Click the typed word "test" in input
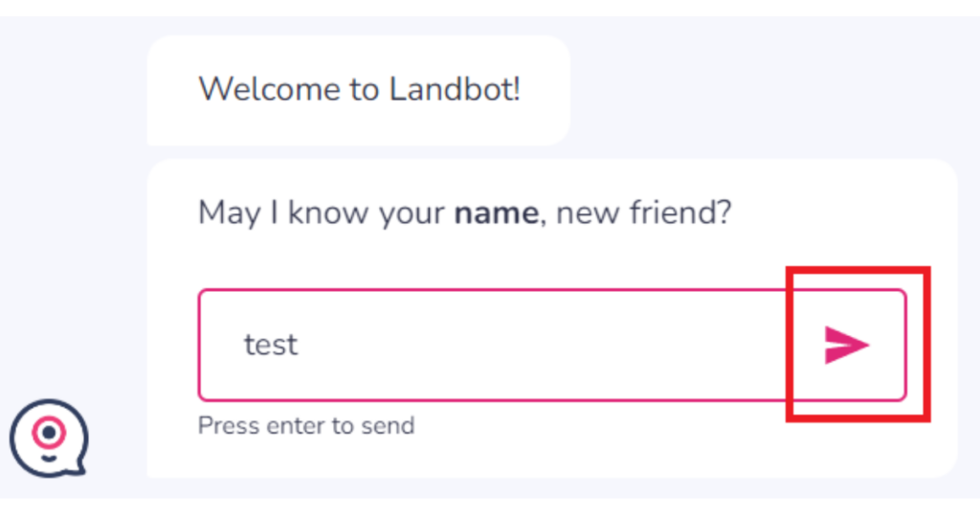This screenshot has width=980, height=515. [x=271, y=345]
